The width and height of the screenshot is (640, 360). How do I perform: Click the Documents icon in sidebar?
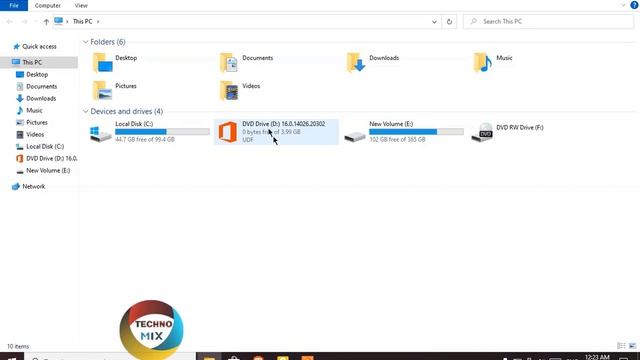(x=20, y=87)
